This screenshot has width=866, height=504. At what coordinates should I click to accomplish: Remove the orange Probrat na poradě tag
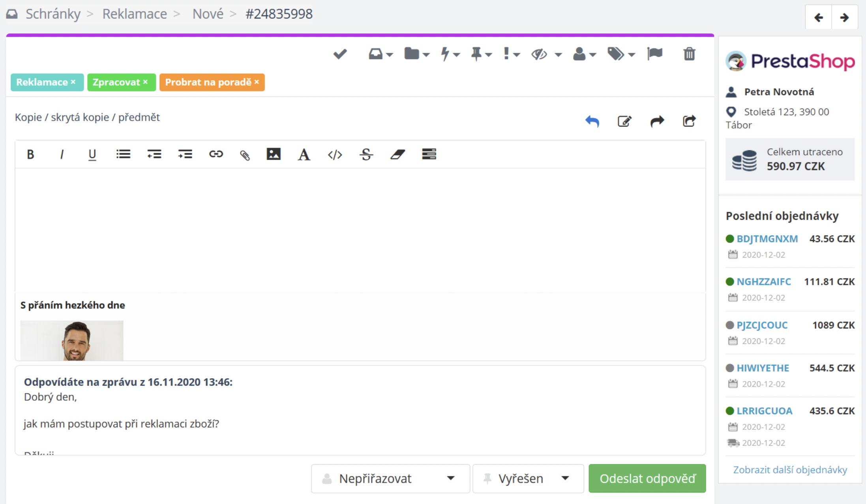257,82
